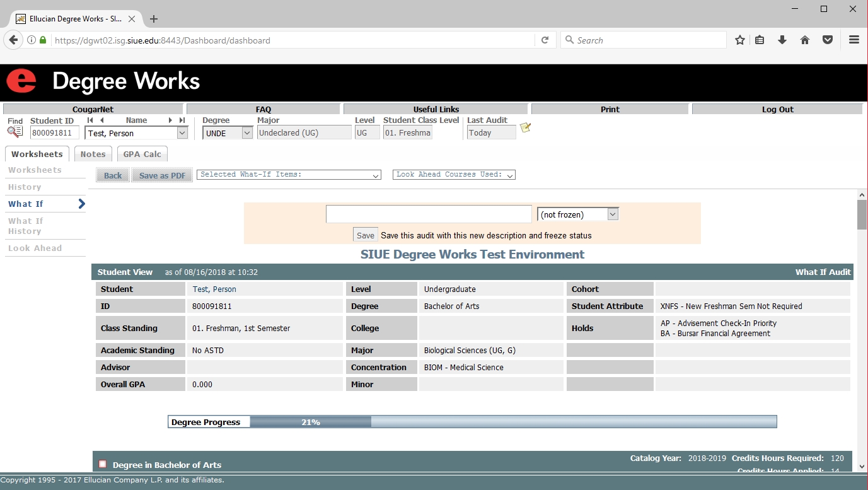Viewport: 868px width, 490px height.
Task: Click the Test, Person student link
Action: click(214, 289)
